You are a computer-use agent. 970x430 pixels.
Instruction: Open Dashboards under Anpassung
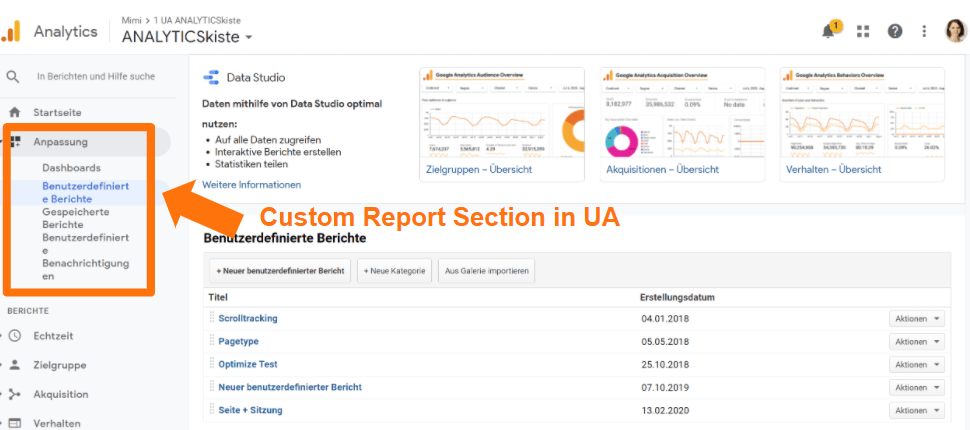pos(71,168)
